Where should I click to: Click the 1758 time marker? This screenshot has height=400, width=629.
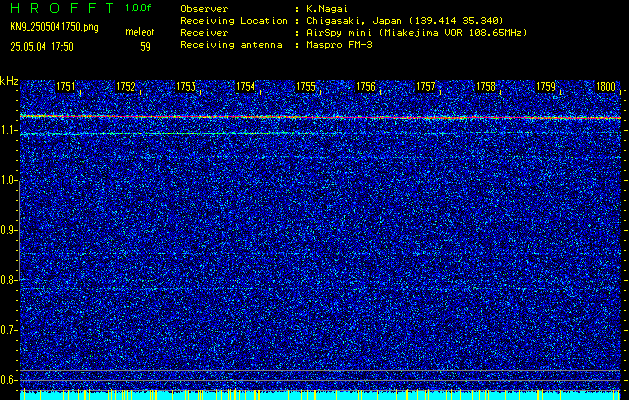tap(486, 87)
